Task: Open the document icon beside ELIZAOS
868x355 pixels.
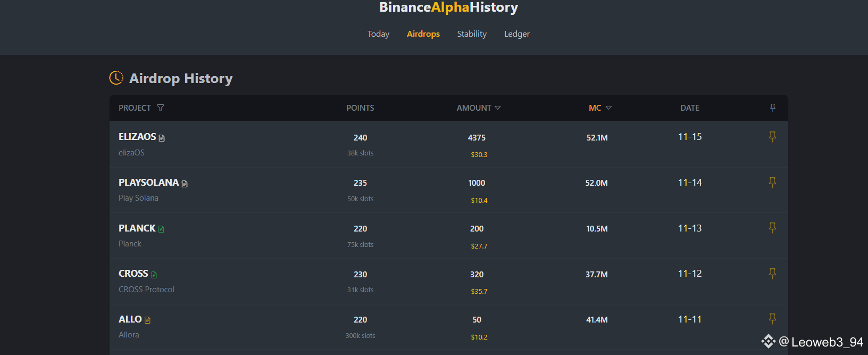Action: point(162,138)
